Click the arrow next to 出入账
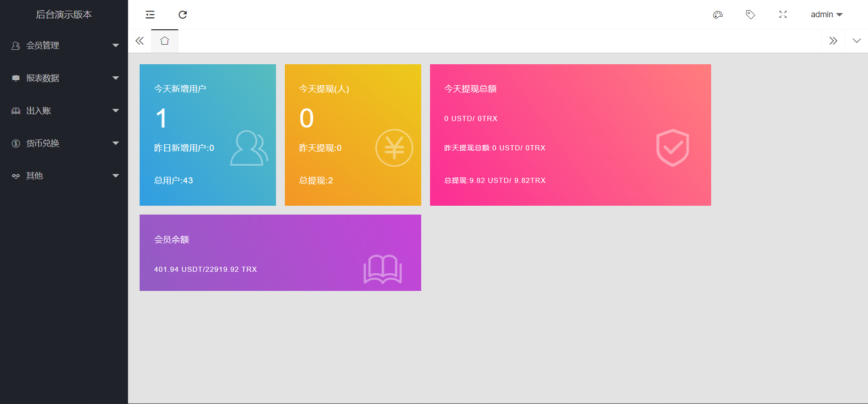Screen dimensions: 868x404 pos(116,111)
